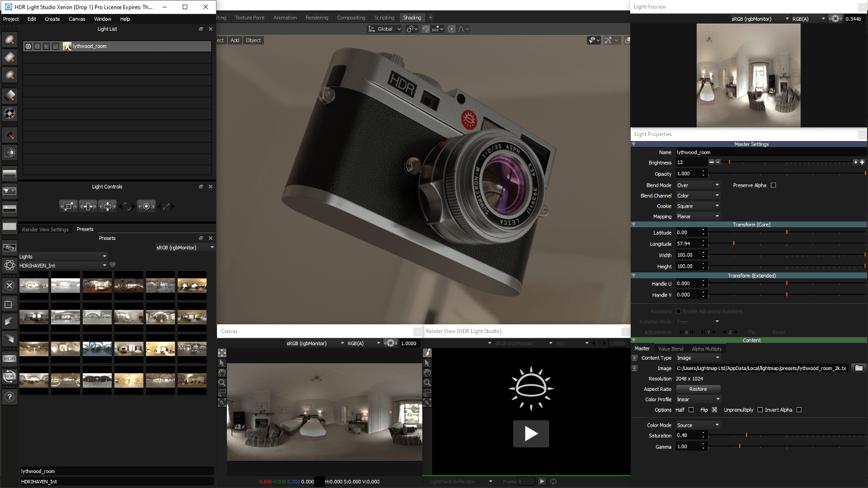The width and height of the screenshot is (868, 488).
Task: Click the Blender Object menu button
Action: 253,40
